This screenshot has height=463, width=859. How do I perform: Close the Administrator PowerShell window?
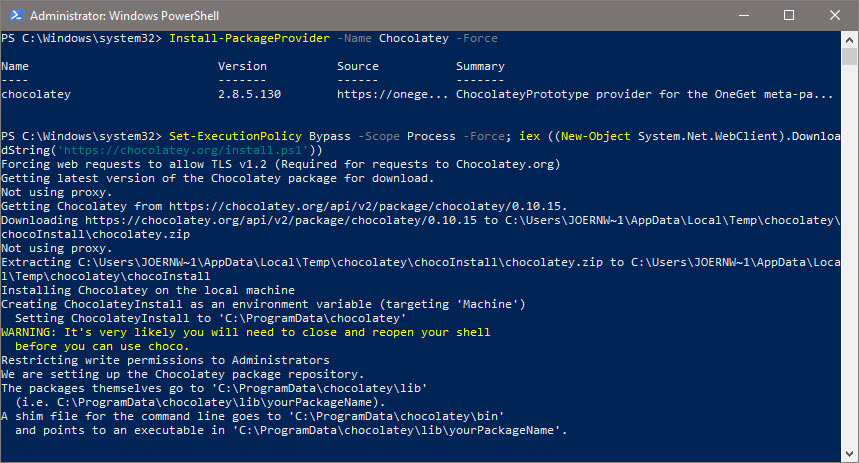point(835,15)
